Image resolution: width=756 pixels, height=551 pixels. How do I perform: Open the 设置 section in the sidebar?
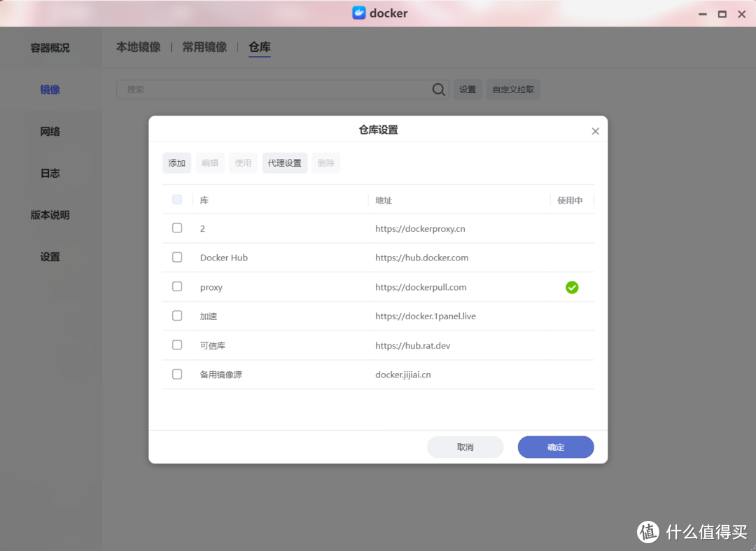[50, 257]
